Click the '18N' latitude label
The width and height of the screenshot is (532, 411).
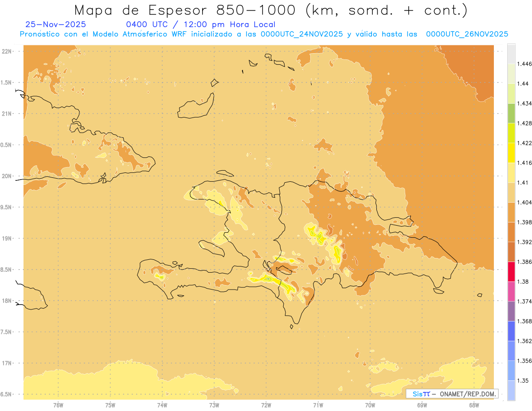coord(8,301)
